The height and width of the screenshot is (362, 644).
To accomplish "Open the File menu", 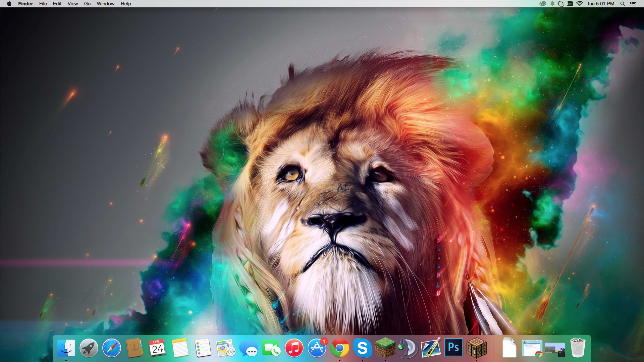I will click(43, 4).
